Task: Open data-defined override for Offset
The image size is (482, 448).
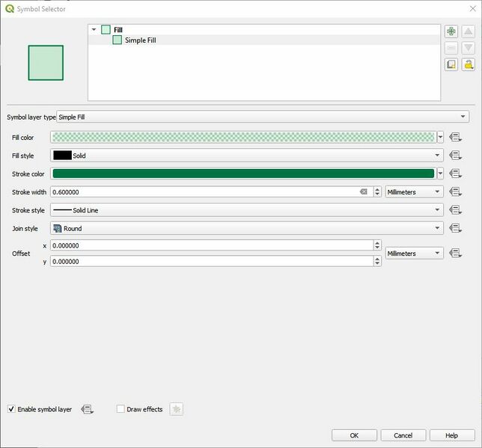Action: 455,254
